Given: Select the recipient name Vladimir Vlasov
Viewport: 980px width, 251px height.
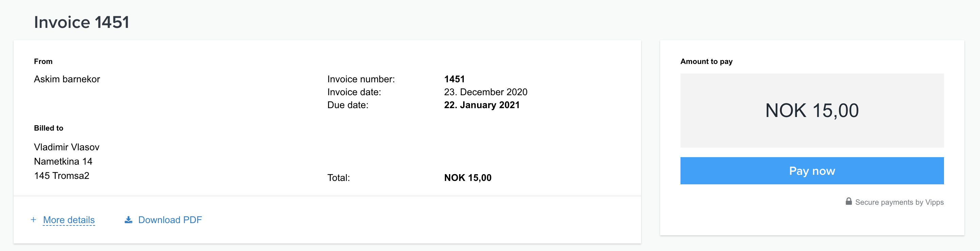Looking at the screenshot, I should [x=67, y=147].
